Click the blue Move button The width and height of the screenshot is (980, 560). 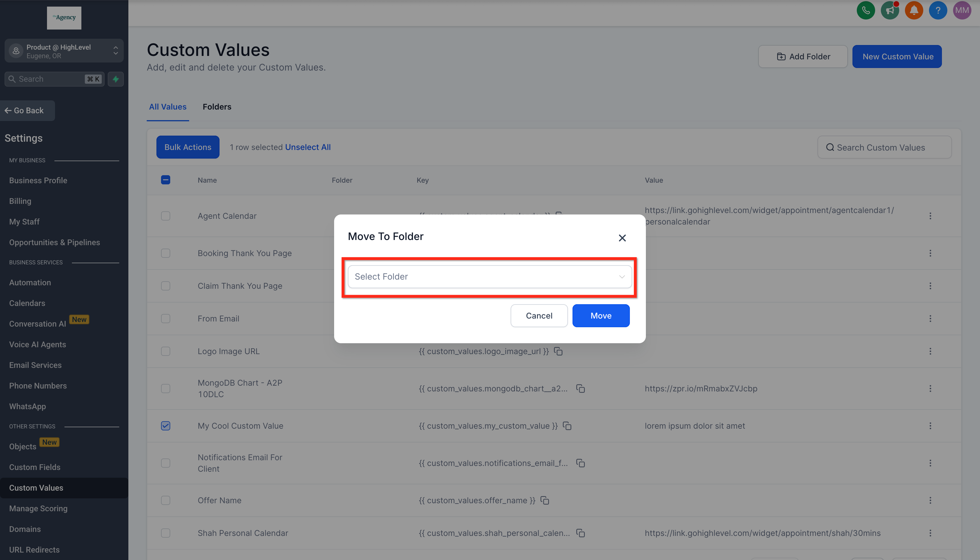pos(600,315)
